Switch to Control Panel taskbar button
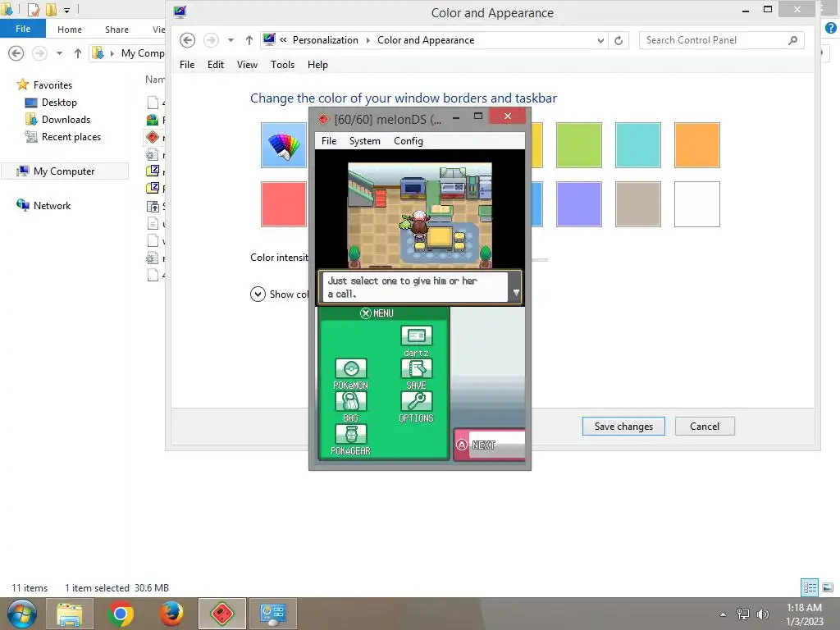This screenshot has width=840, height=630. (x=272, y=614)
